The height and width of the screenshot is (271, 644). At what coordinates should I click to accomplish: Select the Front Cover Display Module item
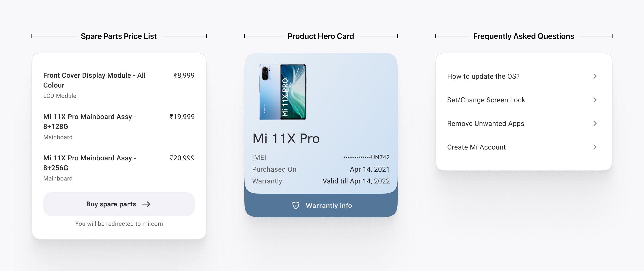tap(94, 80)
